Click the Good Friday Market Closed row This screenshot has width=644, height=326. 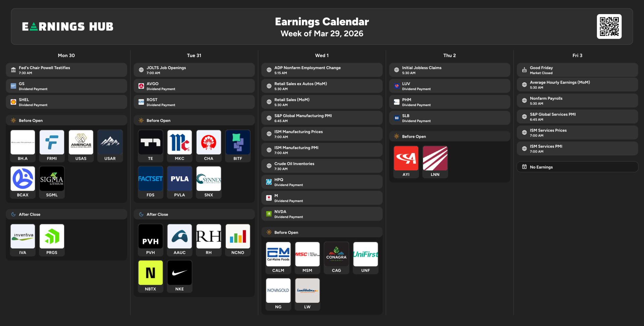pyautogui.click(x=577, y=70)
